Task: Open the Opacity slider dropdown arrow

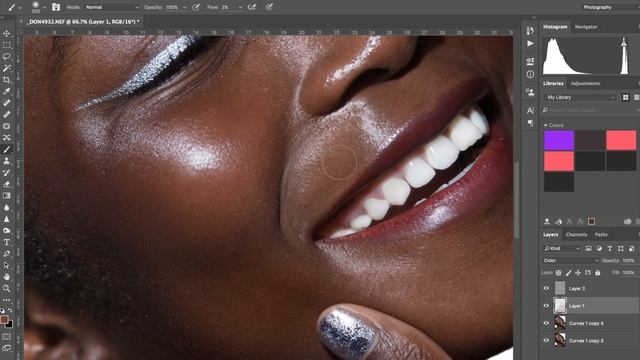Action: coord(184,7)
